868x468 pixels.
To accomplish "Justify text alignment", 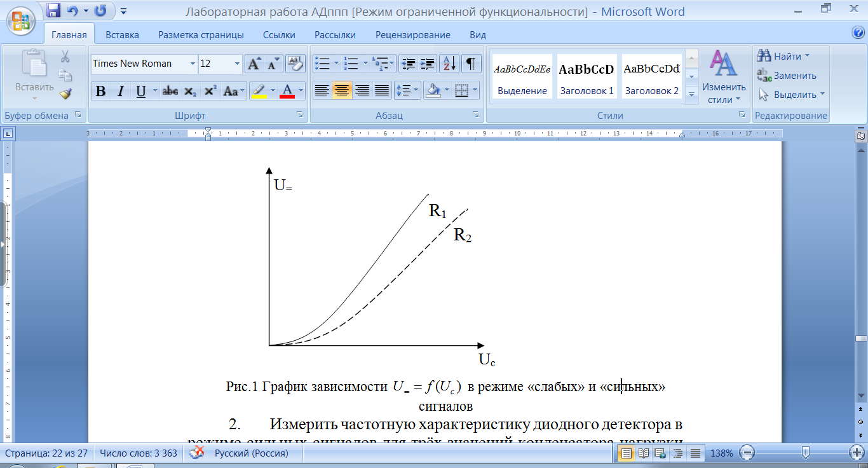I will tap(382, 91).
